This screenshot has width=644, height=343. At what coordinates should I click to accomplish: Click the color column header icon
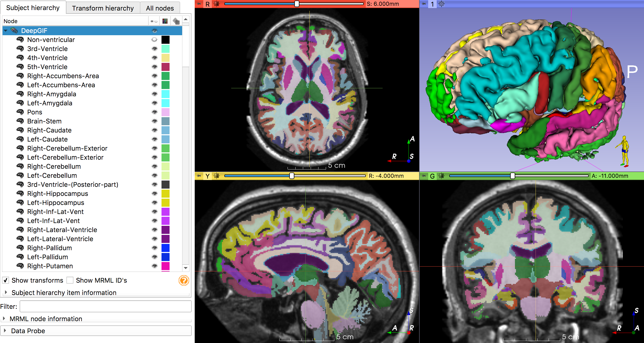click(x=165, y=21)
